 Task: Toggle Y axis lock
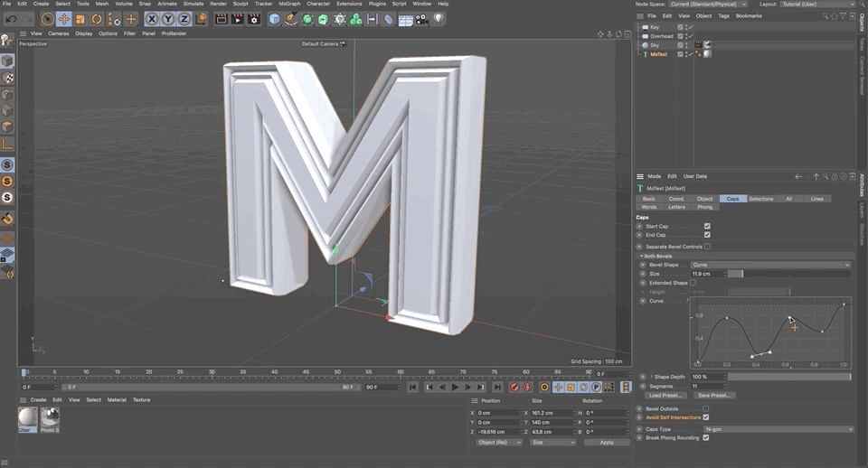click(168, 19)
